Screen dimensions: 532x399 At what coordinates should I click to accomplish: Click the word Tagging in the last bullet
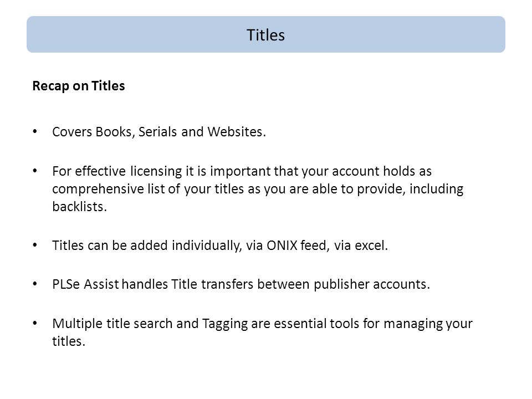(225, 324)
